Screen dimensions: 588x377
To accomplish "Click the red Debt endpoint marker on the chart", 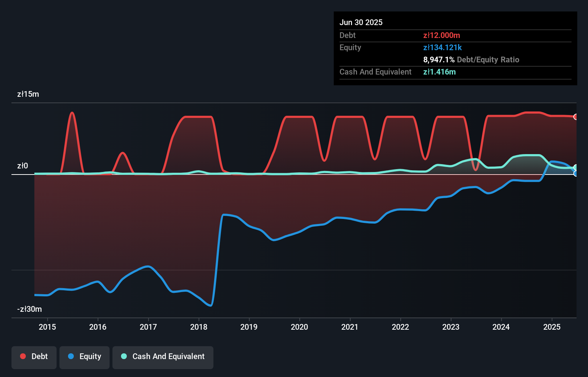I will [x=576, y=116].
